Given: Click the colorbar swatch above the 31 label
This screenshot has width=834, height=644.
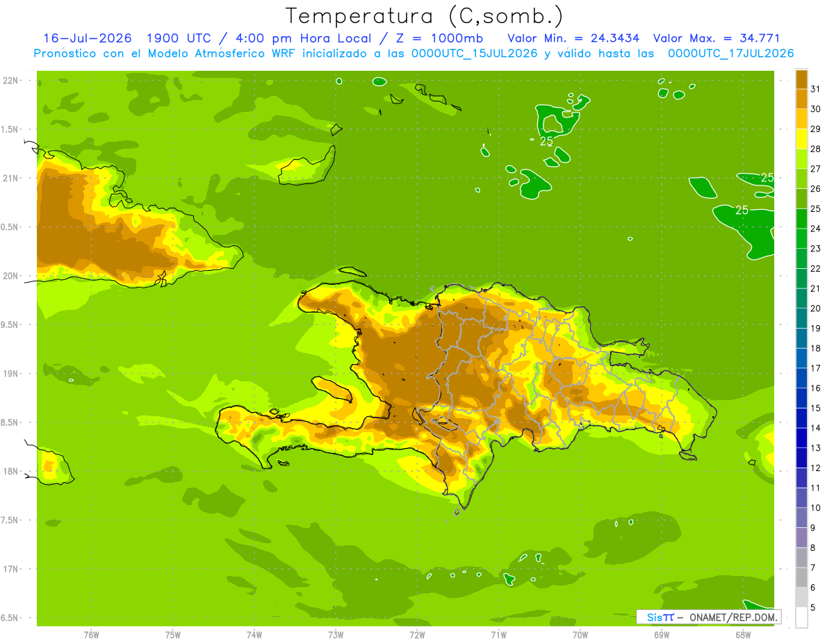Looking at the screenshot, I should [x=801, y=79].
